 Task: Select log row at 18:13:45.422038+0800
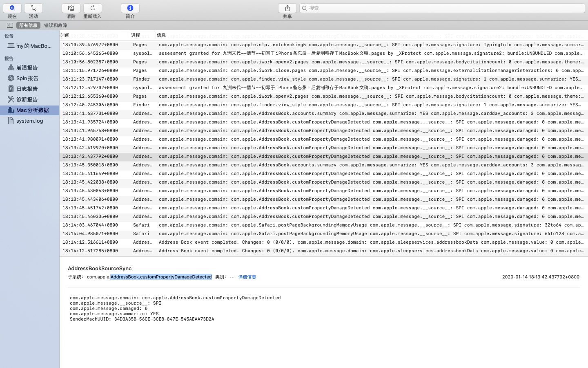[324, 182]
